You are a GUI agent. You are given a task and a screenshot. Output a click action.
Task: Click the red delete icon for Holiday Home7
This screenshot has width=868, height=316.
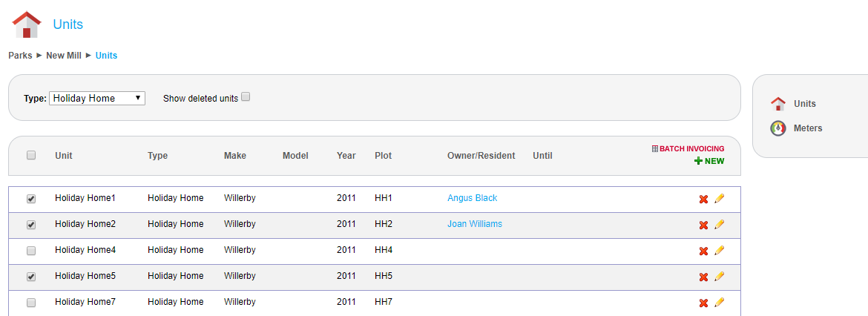click(703, 303)
